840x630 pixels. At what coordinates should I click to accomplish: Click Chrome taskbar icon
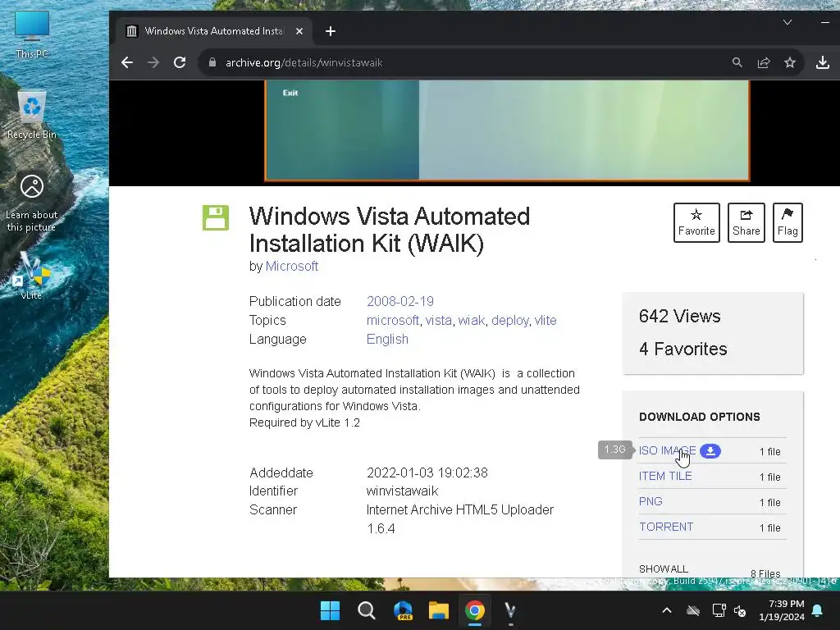click(x=475, y=610)
